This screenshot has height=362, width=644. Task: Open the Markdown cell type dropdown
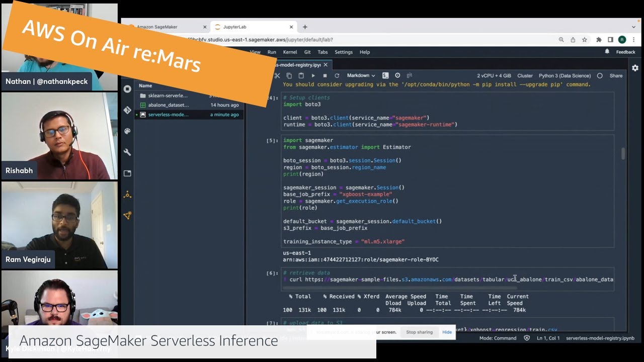(361, 75)
